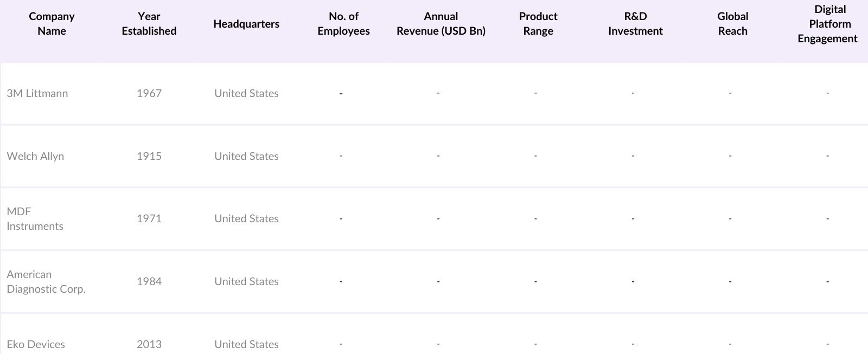868x354 pixels.
Task: Select the Headquarters column header
Action: pos(246,24)
